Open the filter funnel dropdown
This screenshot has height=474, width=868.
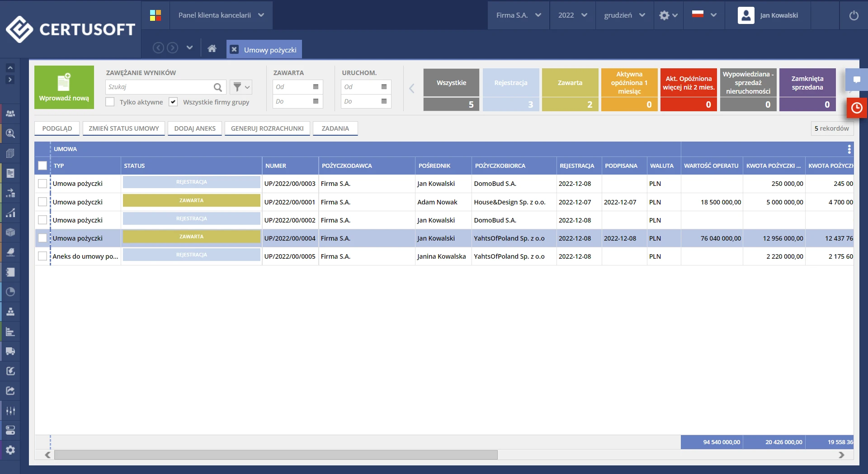pos(241,87)
